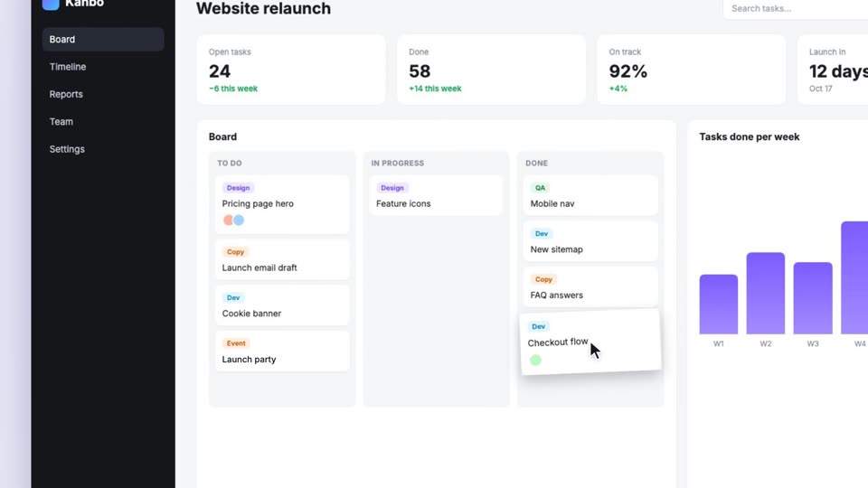868x488 pixels.
Task: Select the W2 bar in the chart
Action: point(766,293)
